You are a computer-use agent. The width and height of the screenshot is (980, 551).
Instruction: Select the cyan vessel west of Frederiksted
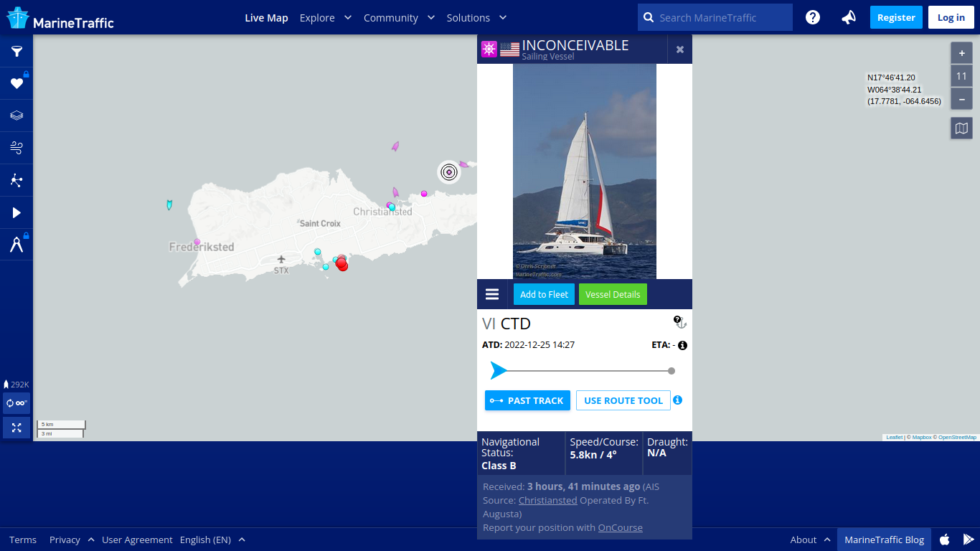[x=169, y=205]
